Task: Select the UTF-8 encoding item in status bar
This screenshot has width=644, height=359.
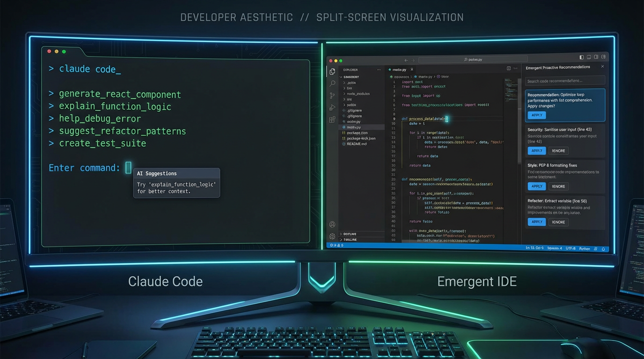Action: pos(571,248)
